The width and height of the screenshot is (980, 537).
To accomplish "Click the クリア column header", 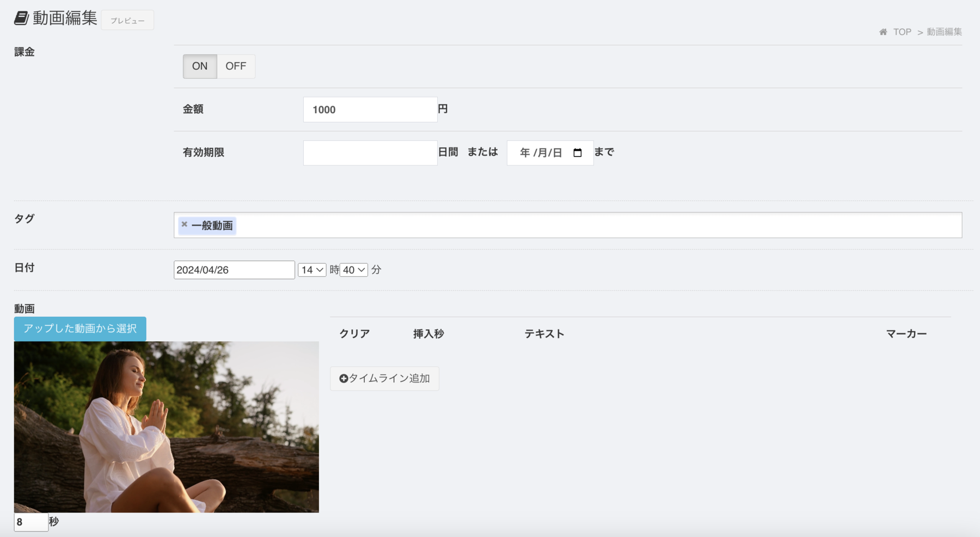I will 354,334.
